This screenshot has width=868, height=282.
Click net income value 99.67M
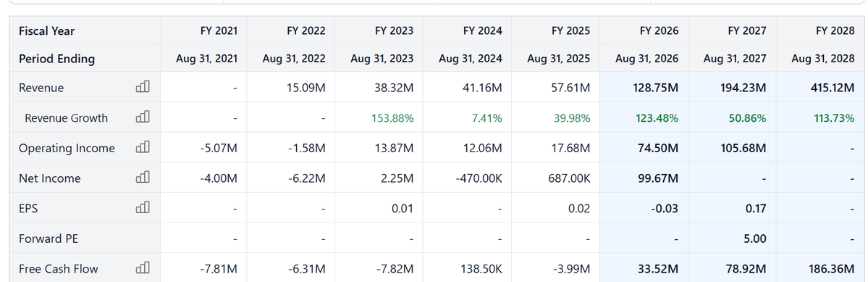658,178
